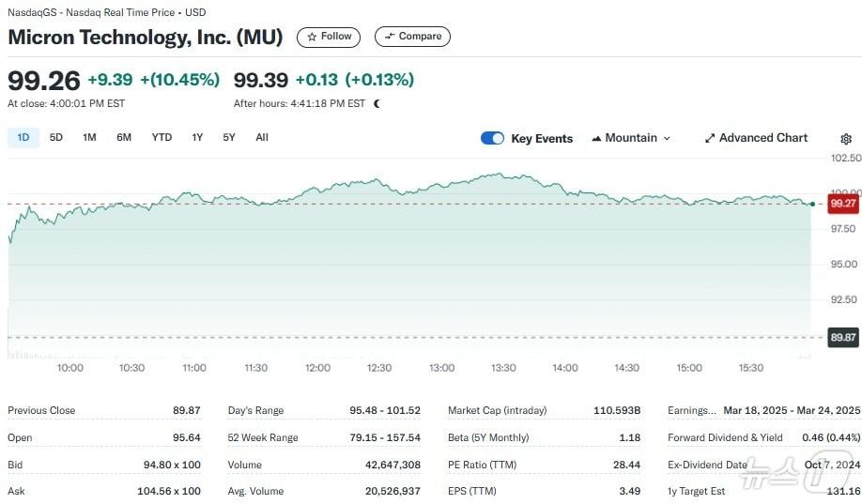The height and width of the screenshot is (504, 862).
Task: Toggle the Key Events switch
Action: click(x=492, y=138)
